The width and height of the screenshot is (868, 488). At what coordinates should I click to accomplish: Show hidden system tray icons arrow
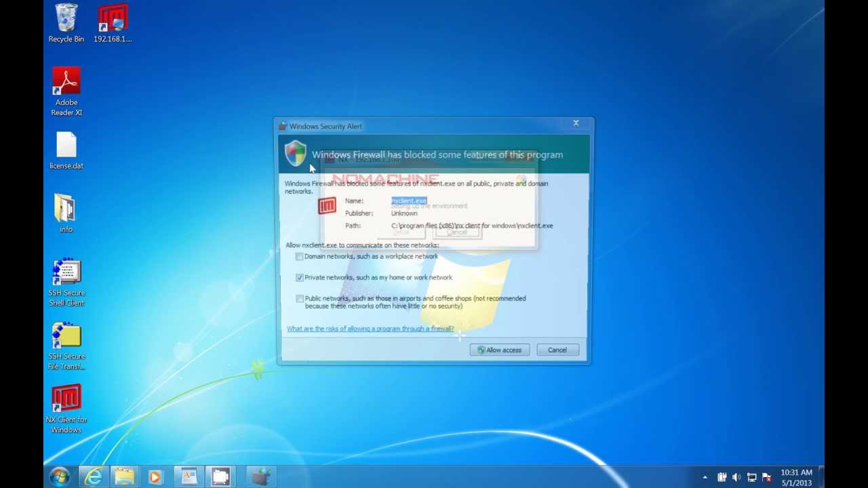[705, 477]
